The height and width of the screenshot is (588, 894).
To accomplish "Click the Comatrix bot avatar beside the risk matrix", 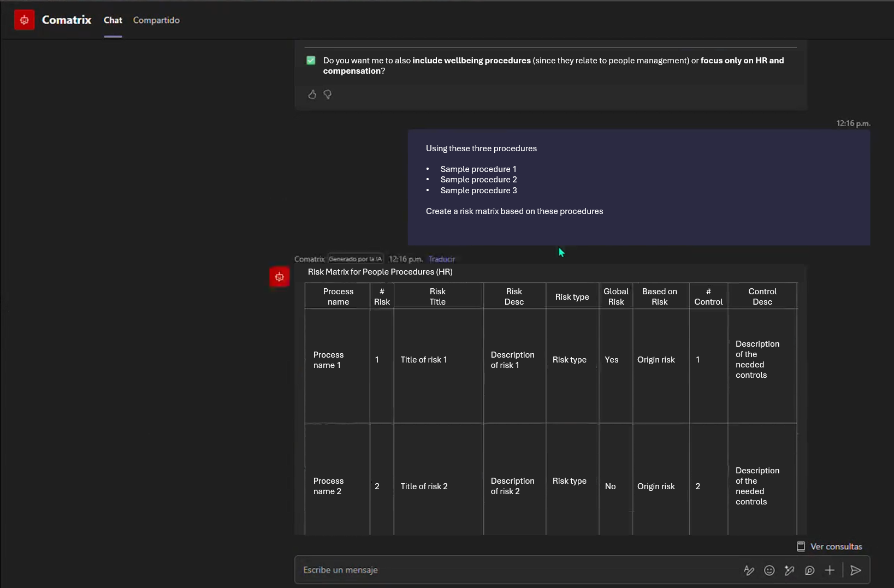I will (280, 277).
